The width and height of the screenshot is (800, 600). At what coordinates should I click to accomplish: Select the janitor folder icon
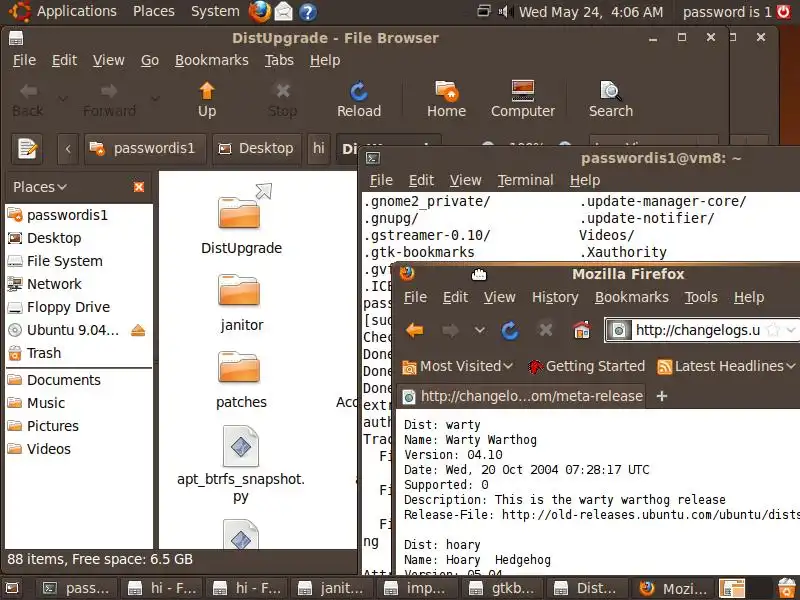click(x=239, y=290)
